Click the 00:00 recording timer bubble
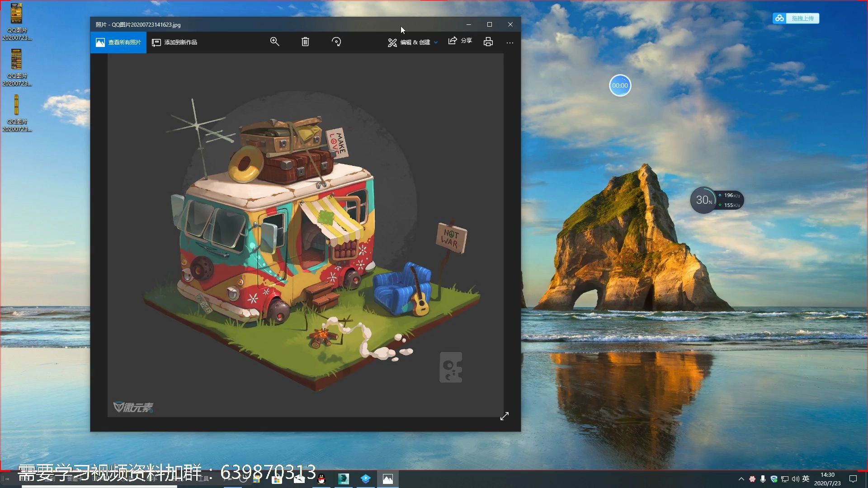The width and height of the screenshot is (868, 488). pos(620,85)
